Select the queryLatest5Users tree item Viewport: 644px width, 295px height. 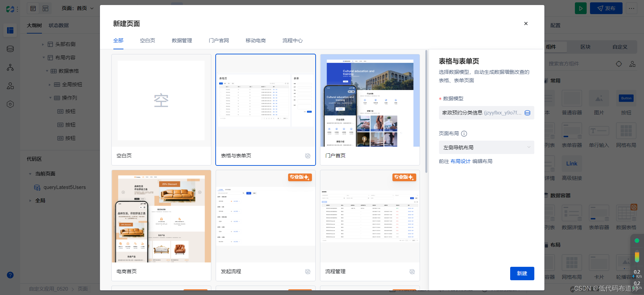(60, 187)
